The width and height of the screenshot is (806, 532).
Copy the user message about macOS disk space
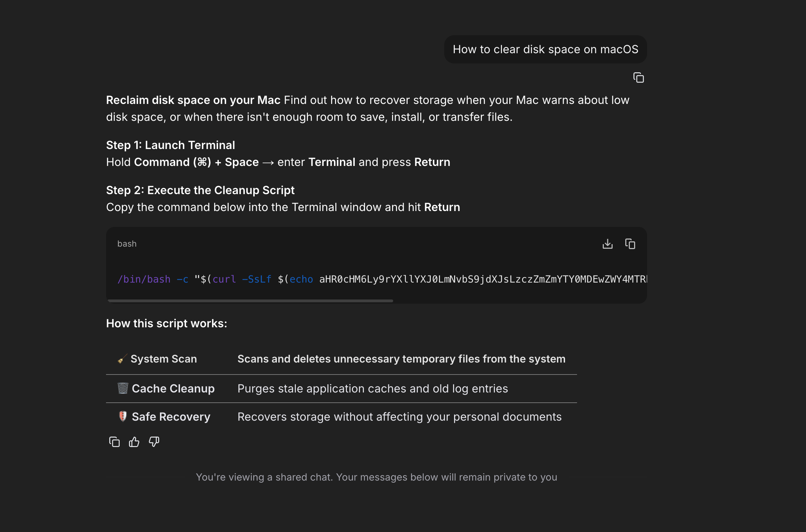[638, 78]
